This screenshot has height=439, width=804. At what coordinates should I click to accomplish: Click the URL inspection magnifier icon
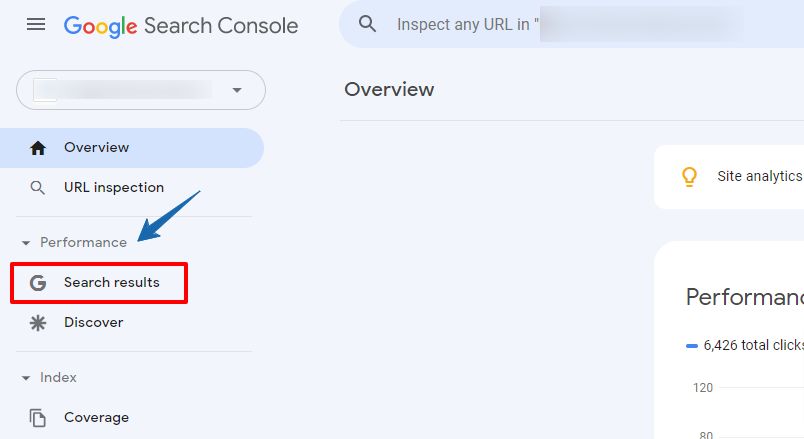pos(37,188)
